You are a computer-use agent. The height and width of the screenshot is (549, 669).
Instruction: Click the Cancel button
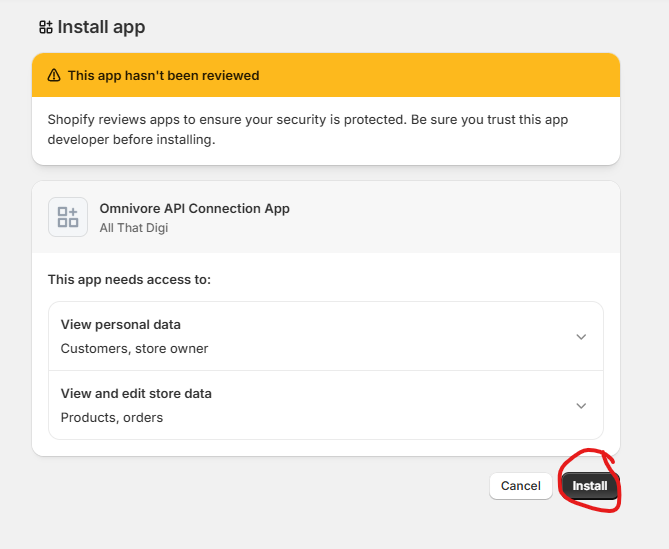tap(521, 486)
